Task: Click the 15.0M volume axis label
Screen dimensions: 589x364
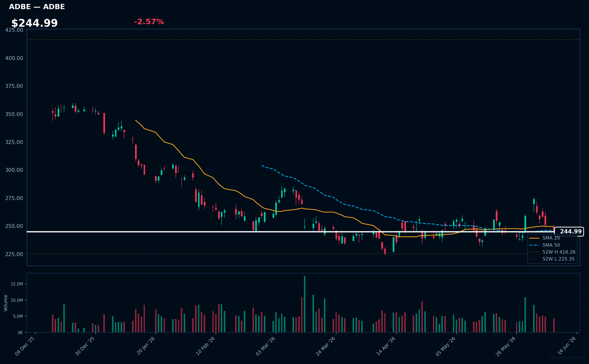Action: [x=17, y=284]
